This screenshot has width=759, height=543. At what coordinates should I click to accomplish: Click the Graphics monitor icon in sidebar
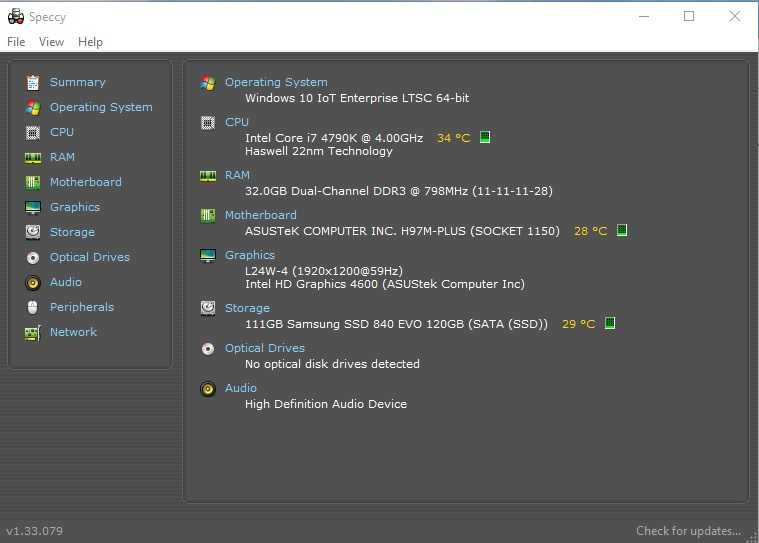point(33,208)
